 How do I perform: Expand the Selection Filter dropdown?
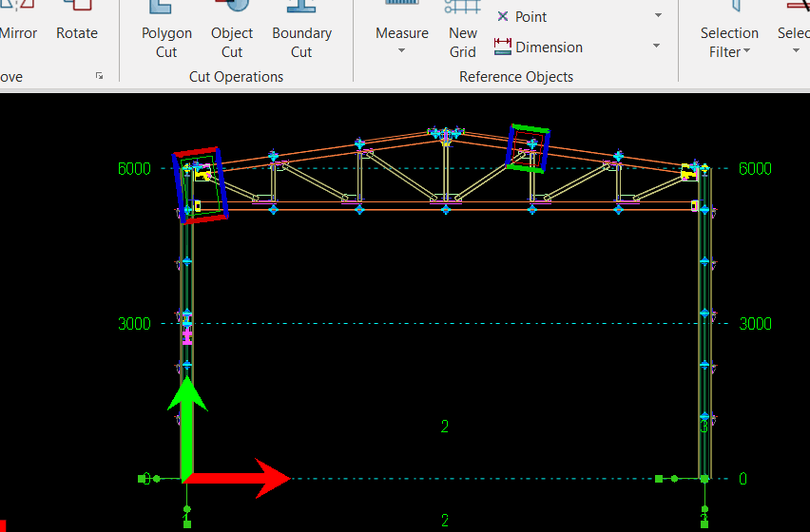(729, 43)
